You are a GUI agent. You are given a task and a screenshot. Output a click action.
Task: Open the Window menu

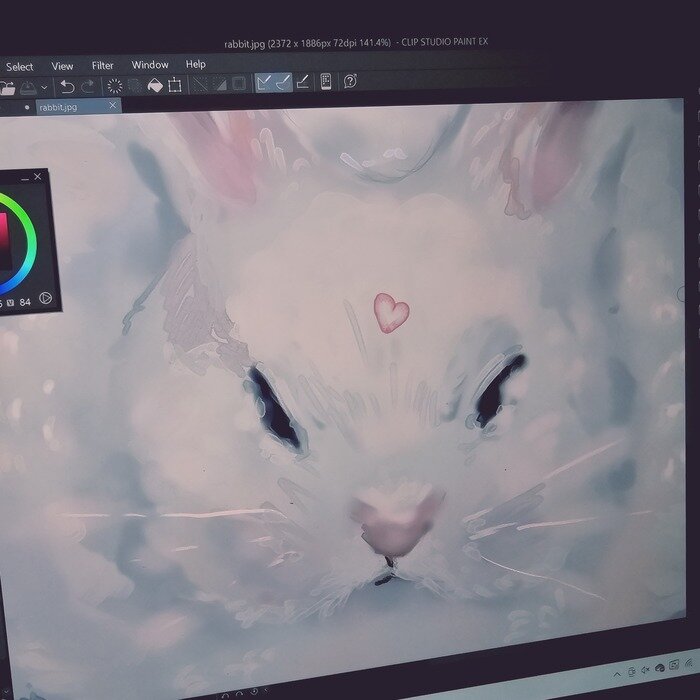[150, 65]
